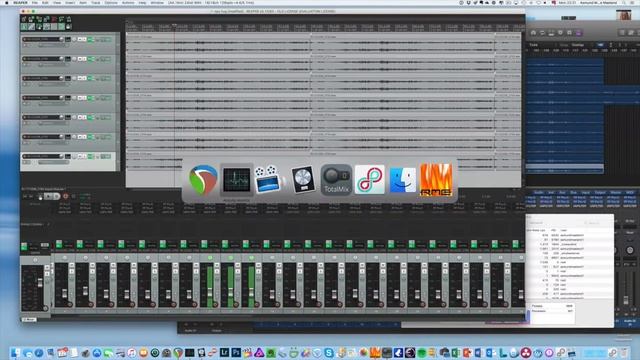
Task: Open Photoshop from the Dock
Action: tap(236, 353)
